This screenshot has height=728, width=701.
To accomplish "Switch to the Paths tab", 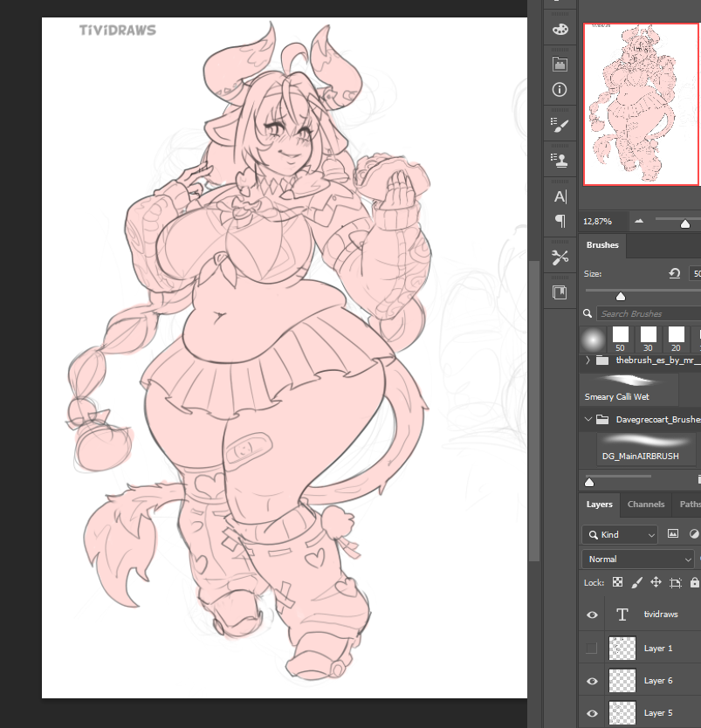I will click(690, 504).
